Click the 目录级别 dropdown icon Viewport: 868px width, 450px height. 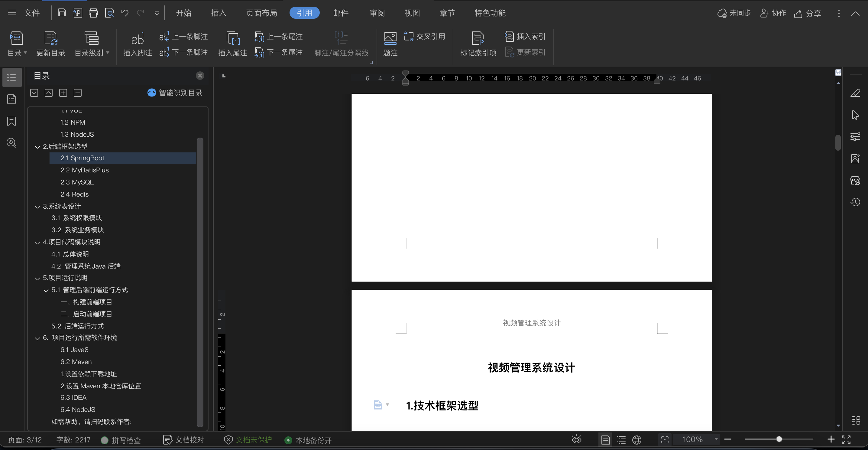point(109,54)
